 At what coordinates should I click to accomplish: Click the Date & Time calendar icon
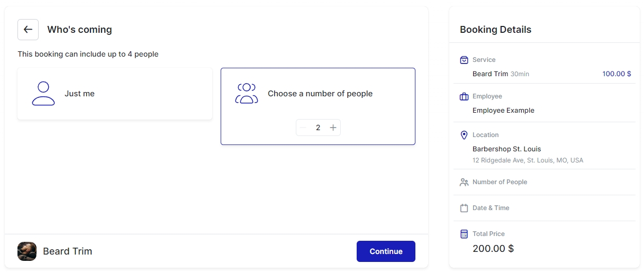(x=464, y=208)
